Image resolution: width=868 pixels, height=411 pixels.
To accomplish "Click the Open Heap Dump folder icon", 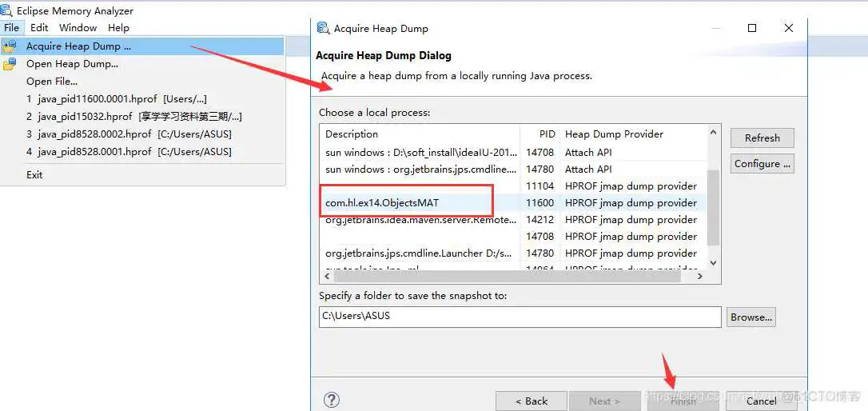I will pyautogui.click(x=10, y=64).
